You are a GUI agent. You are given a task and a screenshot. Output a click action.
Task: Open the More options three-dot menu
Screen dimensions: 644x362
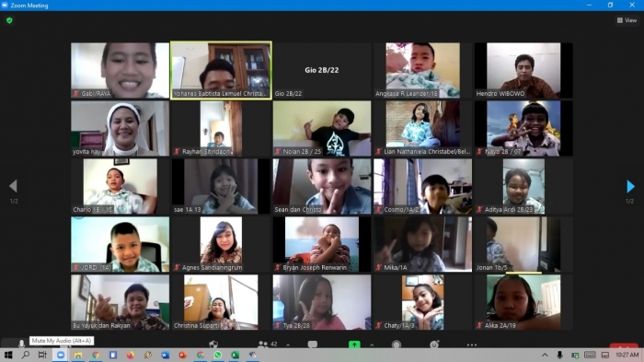(x=472, y=344)
